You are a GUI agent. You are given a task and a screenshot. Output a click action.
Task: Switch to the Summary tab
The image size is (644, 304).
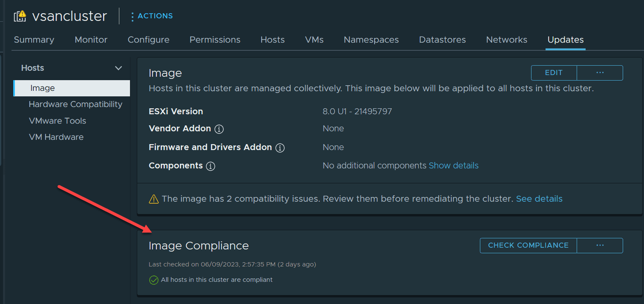pos(34,40)
